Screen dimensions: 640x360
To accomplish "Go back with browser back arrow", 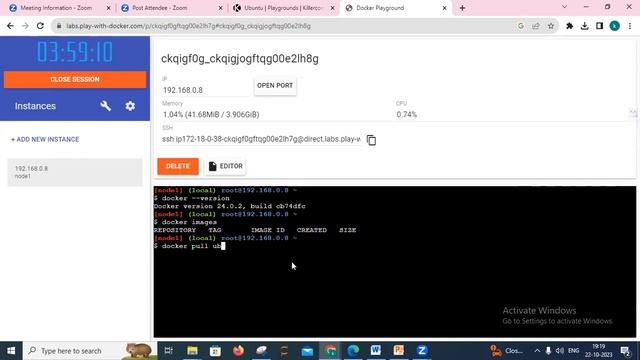I will (x=10, y=26).
